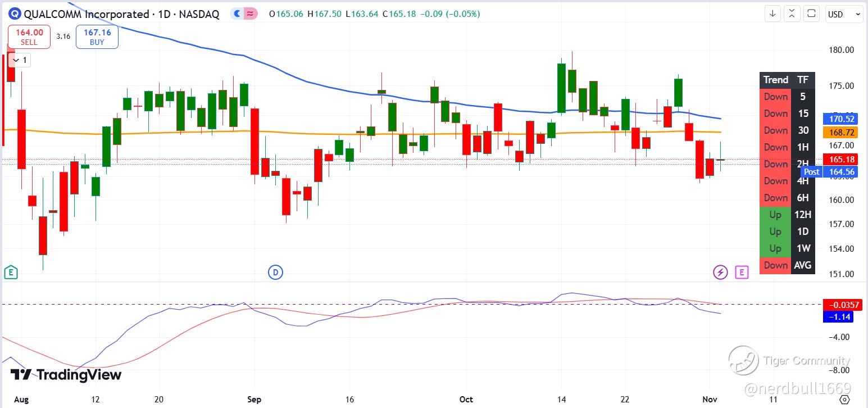The width and height of the screenshot is (868, 408).
Task: Click the down-arrow button in the top toolbar
Action: click(x=772, y=14)
